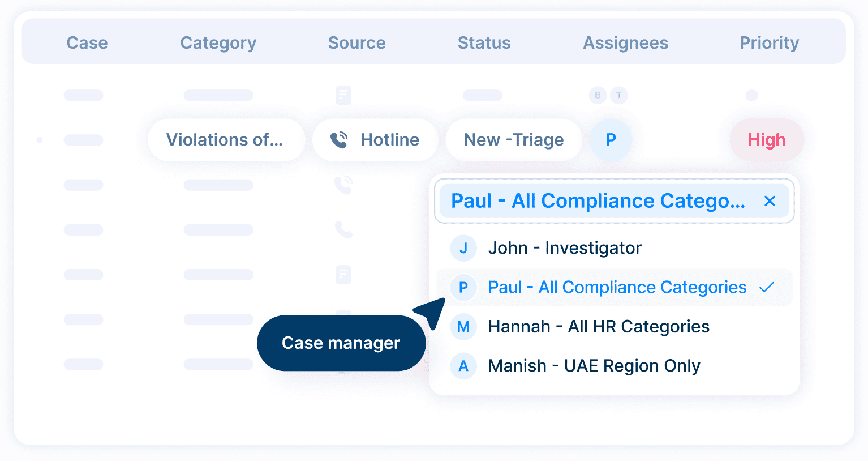Sort by the Priority column header
Screen dimensions: 868x461
pos(769,43)
